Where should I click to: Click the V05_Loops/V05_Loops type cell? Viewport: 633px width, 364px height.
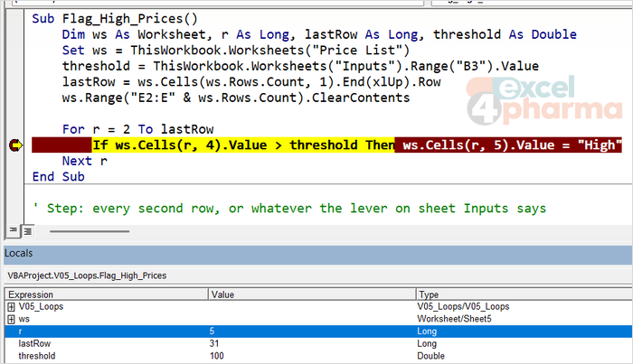(463, 307)
